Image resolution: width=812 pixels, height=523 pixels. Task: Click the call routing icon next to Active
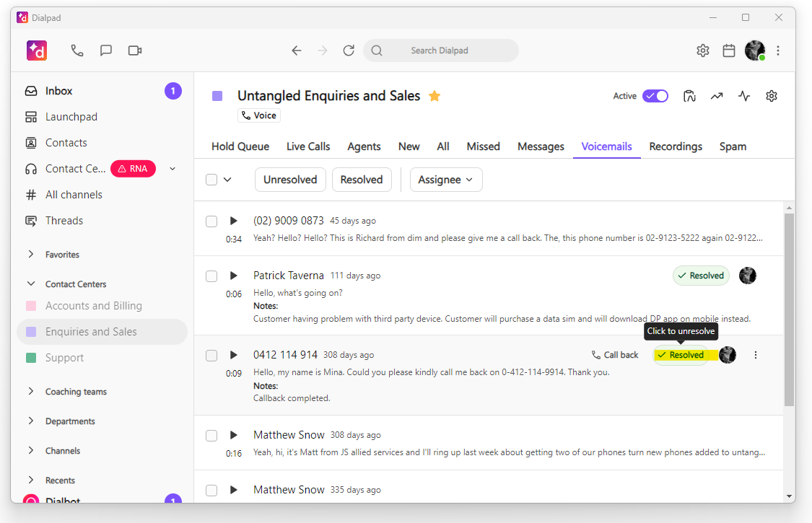click(689, 96)
